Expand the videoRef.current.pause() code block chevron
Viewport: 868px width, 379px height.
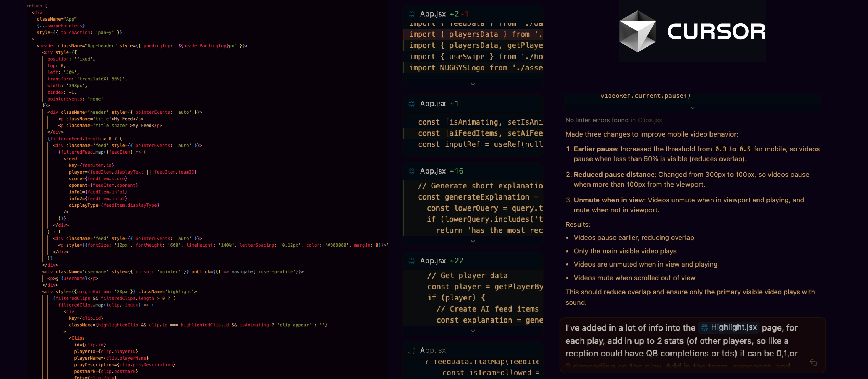(x=693, y=108)
